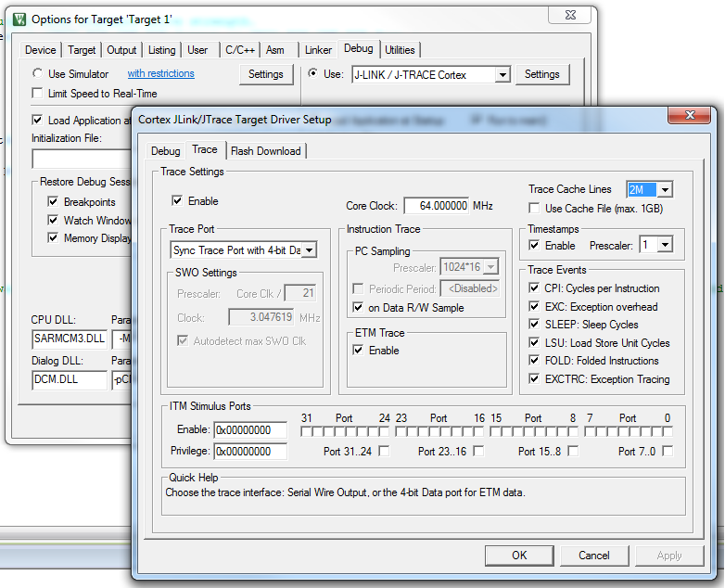The height and width of the screenshot is (588, 725).
Task: Switch to the Flash Download tab
Action: pos(266,151)
